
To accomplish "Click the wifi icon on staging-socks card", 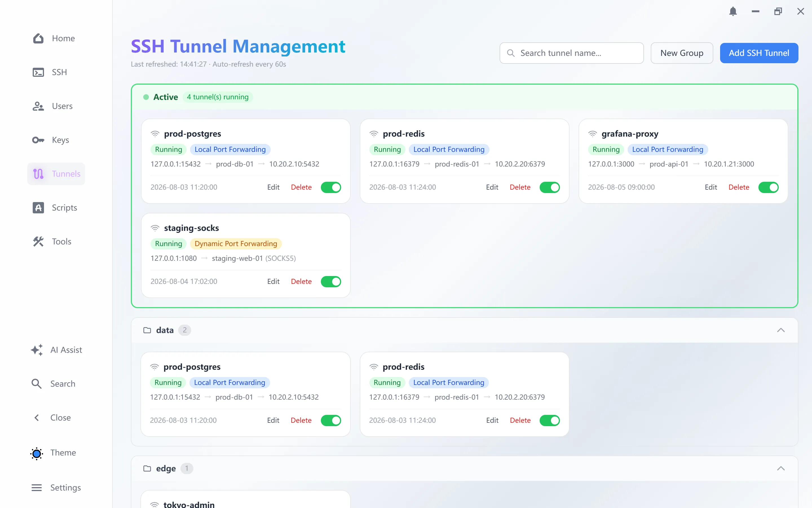I will (x=155, y=228).
